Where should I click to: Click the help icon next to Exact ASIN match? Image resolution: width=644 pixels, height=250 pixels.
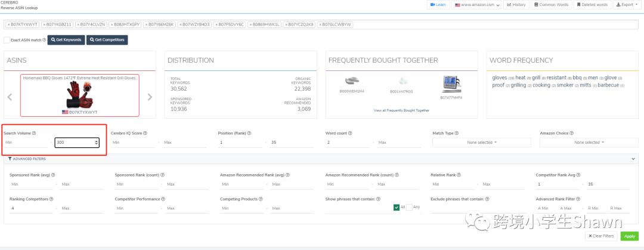(x=44, y=40)
